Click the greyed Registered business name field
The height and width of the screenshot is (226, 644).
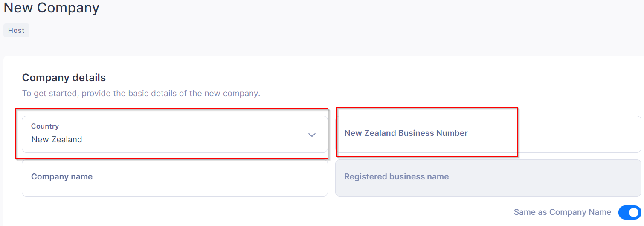click(x=488, y=178)
